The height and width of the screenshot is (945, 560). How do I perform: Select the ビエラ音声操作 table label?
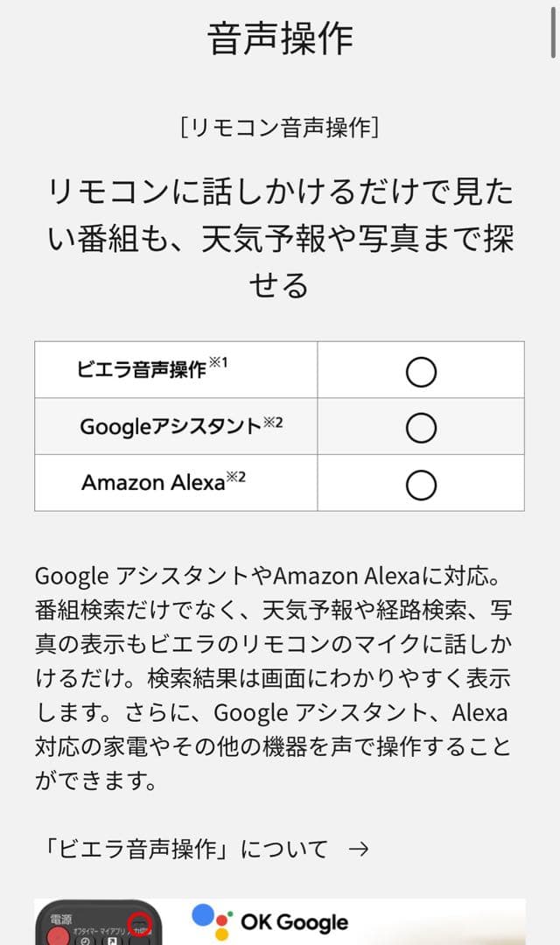coord(142,370)
